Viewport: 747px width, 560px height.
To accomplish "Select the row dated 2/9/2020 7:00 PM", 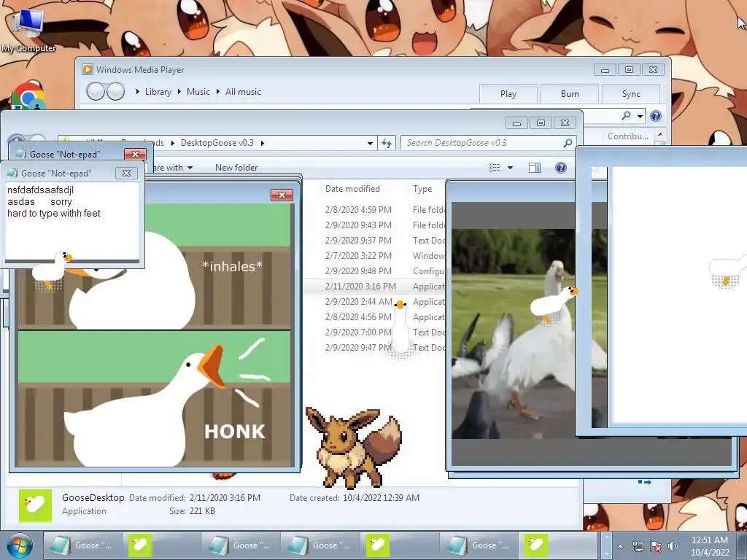I will (x=374, y=332).
